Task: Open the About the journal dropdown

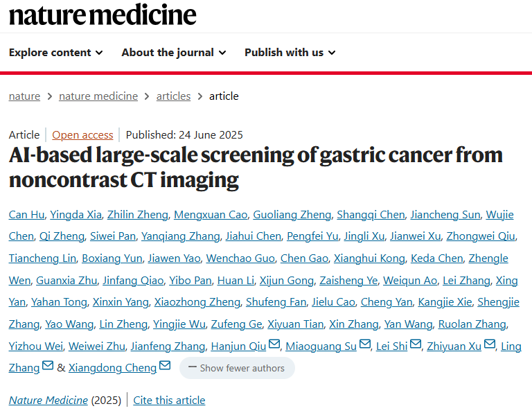Action: click(x=174, y=53)
